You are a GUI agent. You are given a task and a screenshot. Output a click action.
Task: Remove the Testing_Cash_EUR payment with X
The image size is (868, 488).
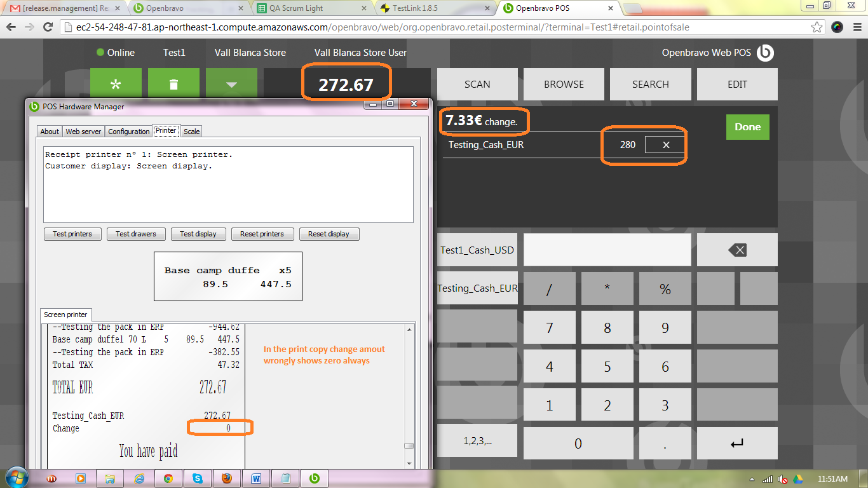(665, 145)
